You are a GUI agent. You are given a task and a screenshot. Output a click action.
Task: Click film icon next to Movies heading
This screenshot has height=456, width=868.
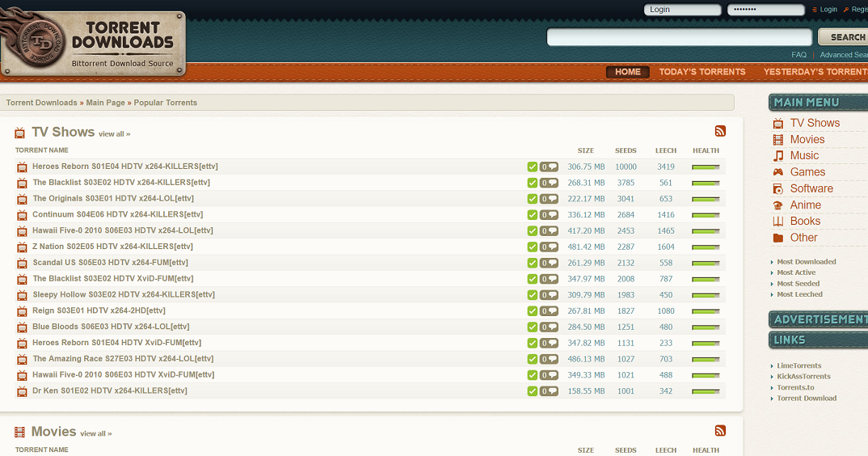[x=19, y=433]
